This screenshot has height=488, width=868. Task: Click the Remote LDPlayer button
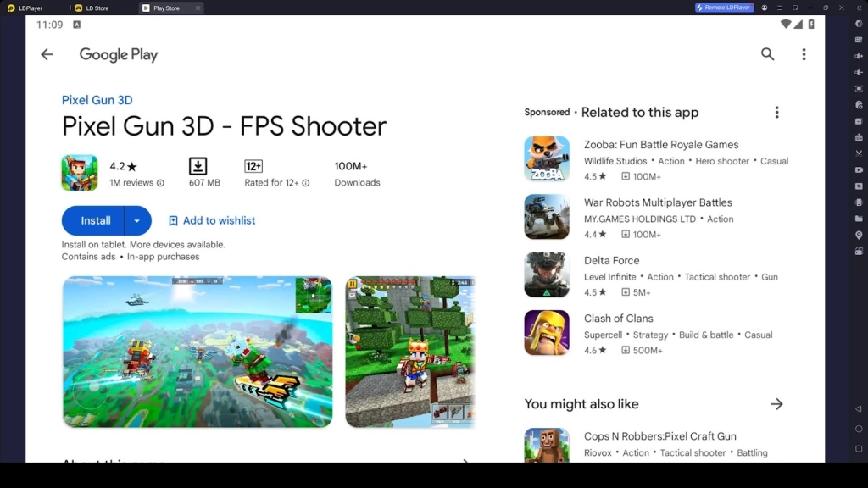coord(724,8)
